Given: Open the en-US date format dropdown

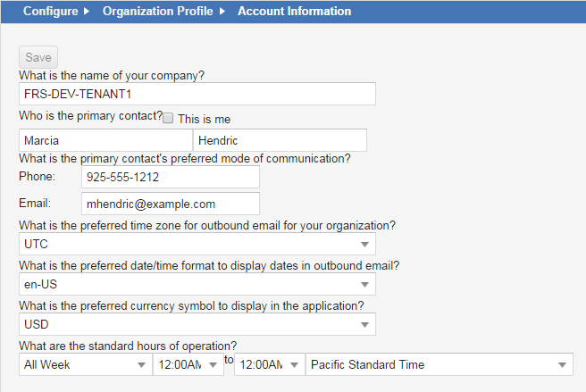Looking at the screenshot, I should coord(197,284).
